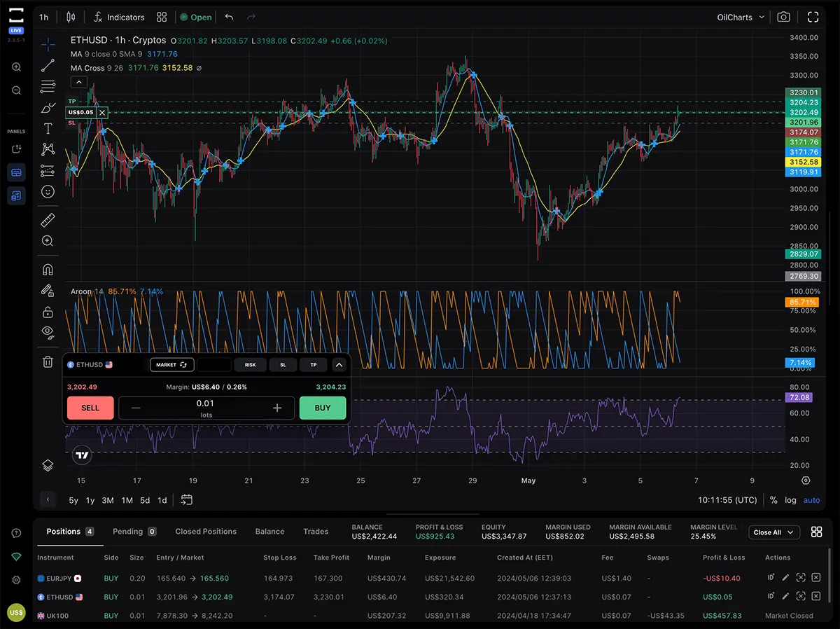Toggle the log scale option
This screenshot has width=840, height=629.
pos(790,500)
